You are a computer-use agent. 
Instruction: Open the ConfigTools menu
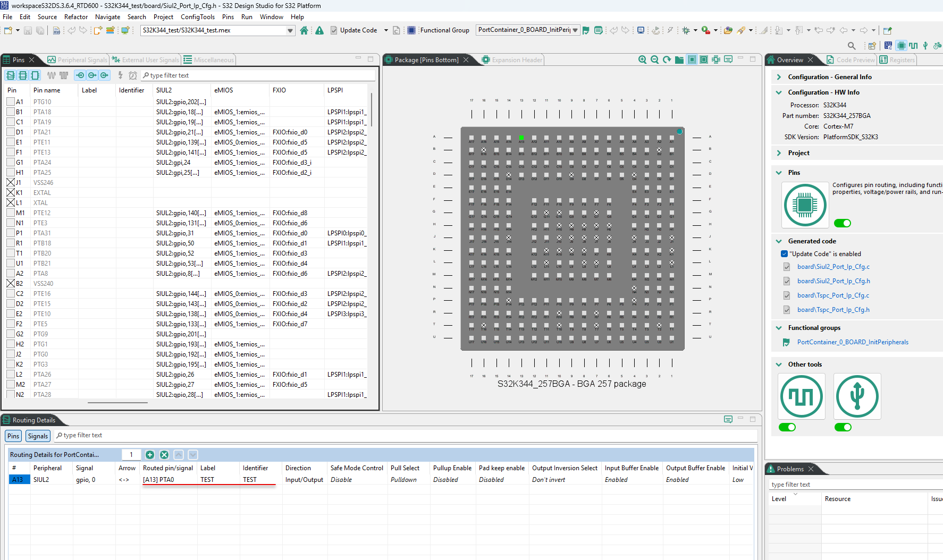pyautogui.click(x=198, y=17)
